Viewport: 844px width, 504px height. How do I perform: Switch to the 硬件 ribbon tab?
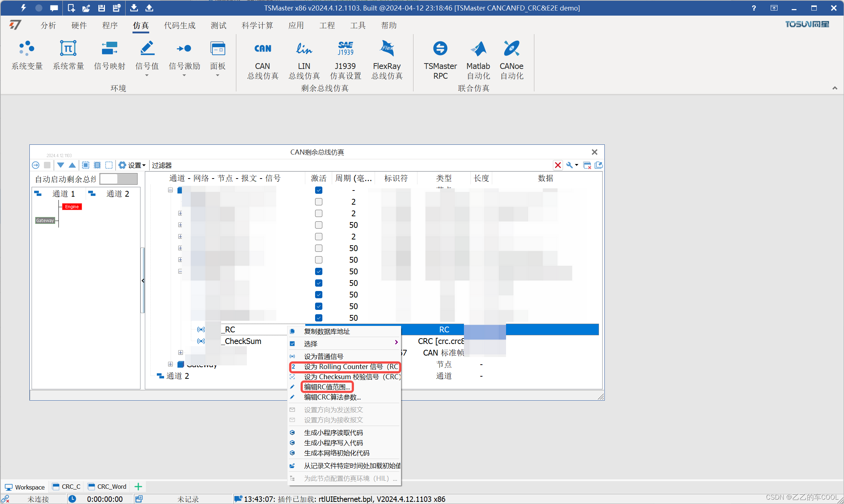[79, 25]
